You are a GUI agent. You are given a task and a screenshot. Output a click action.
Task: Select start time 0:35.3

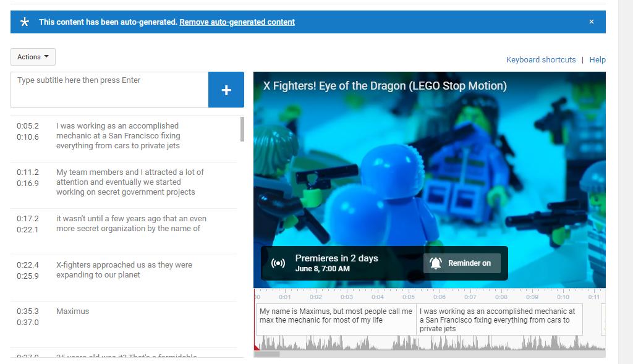(x=28, y=311)
